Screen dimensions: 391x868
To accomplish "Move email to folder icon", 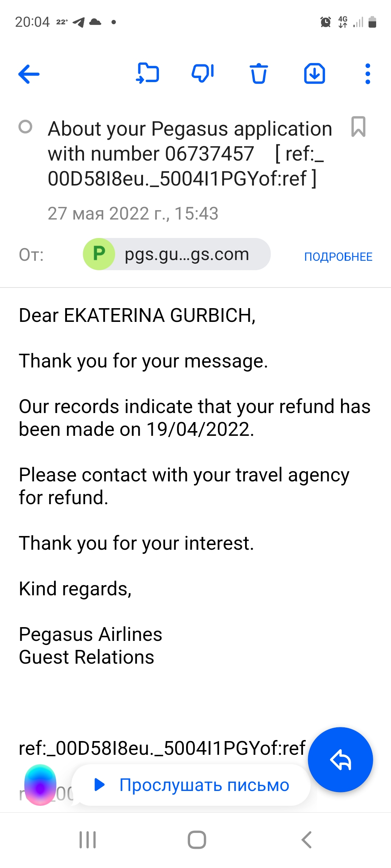I will tap(147, 73).
